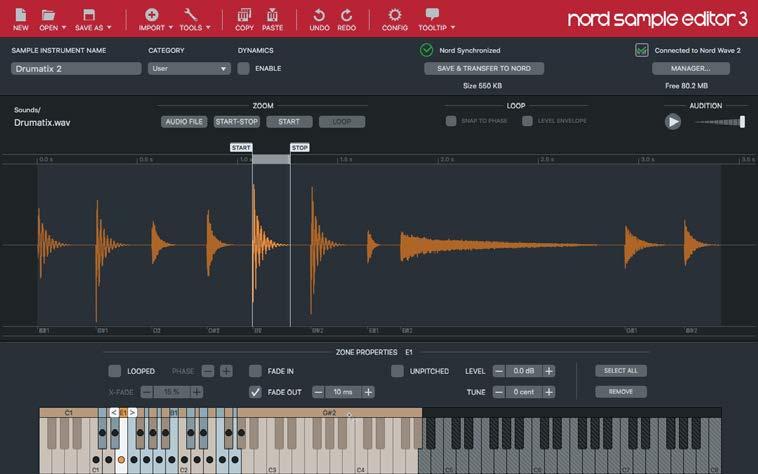Click the Redo arrow icon
The width and height of the screenshot is (758, 474).
(347, 15)
